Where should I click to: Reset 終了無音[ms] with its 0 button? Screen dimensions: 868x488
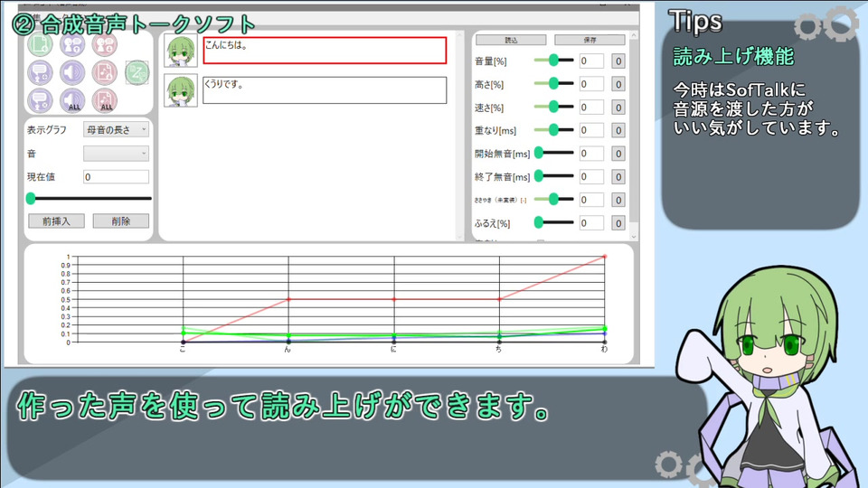click(x=618, y=176)
